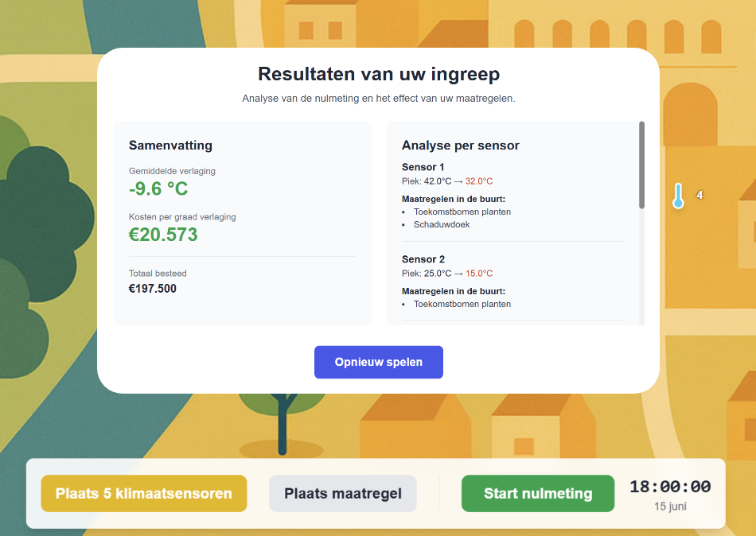Click the Schaduwdoek measure item
Screen dimensions: 756x536
pyautogui.click(x=442, y=225)
